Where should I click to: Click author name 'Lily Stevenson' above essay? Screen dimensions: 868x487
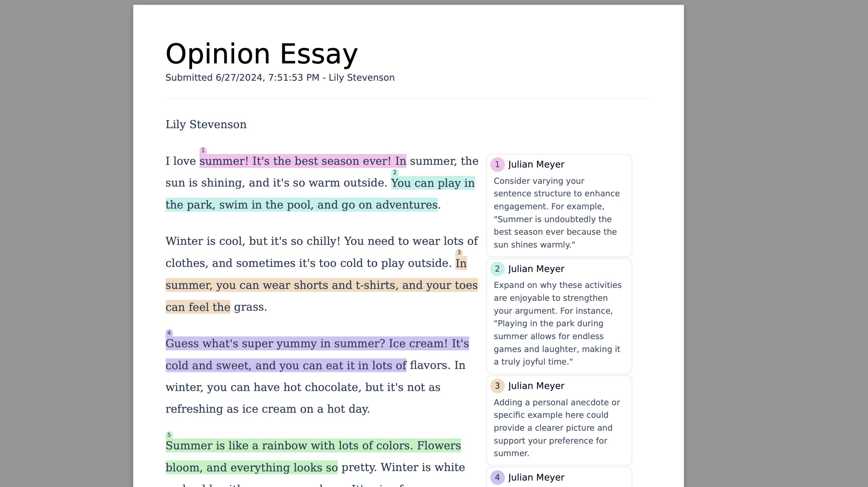[x=206, y=124]
